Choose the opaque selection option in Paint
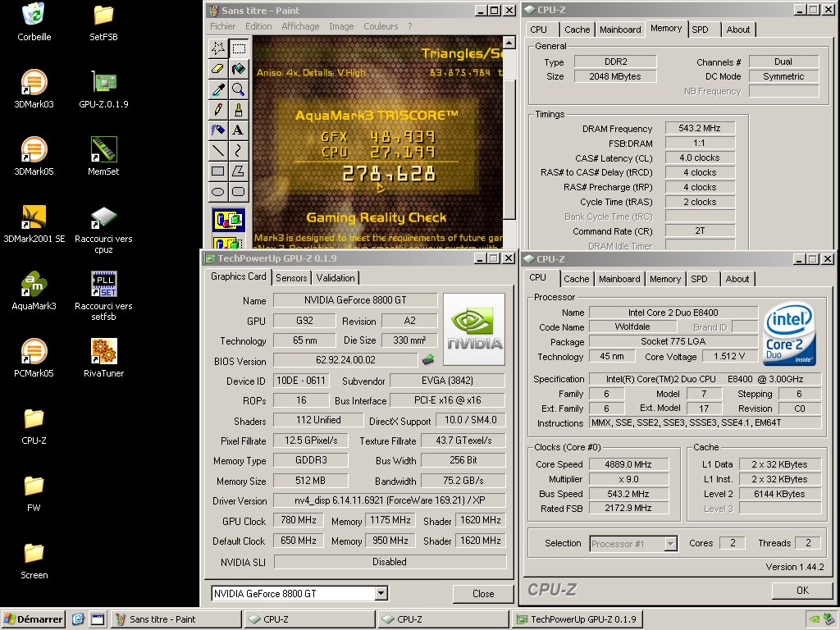The image size is (840, 630). click(x=229, y=220)
